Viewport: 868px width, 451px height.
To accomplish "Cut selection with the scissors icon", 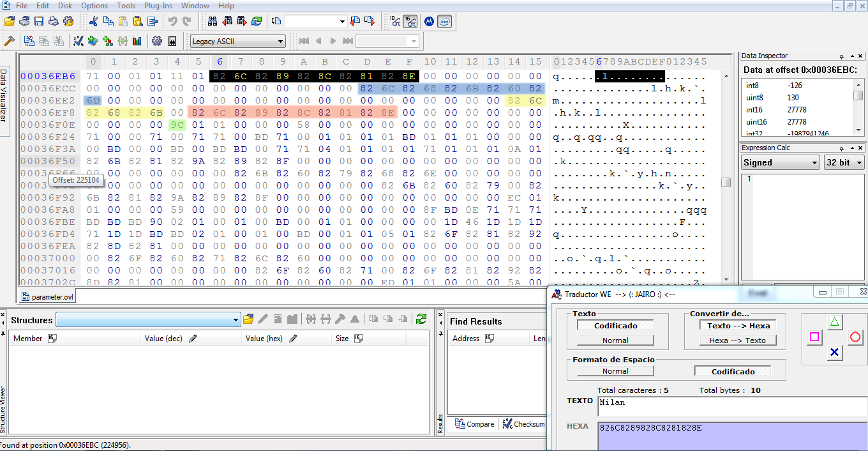I will coord(93,21).
